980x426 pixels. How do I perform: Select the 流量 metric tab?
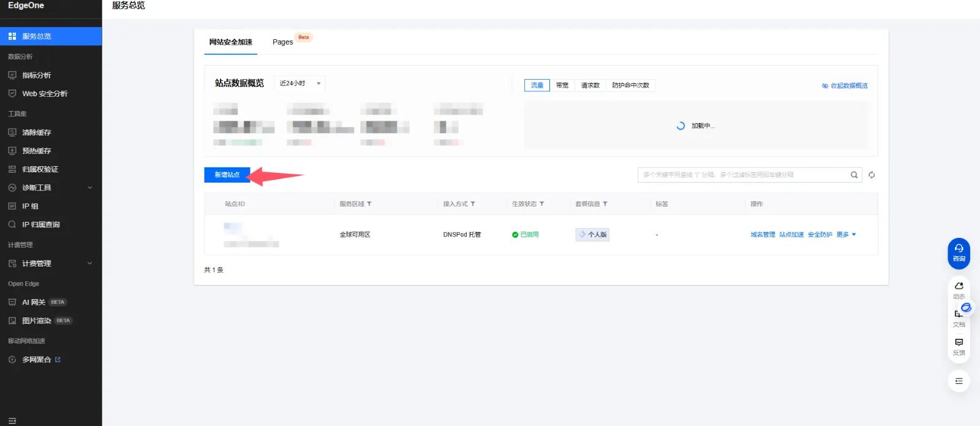click(537, 85)
